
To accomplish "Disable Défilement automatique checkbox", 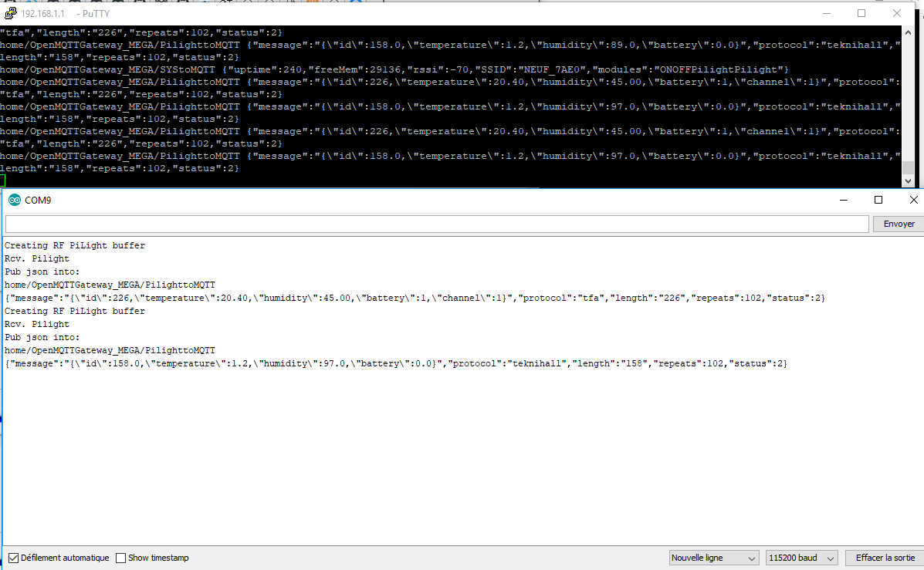I will click(x=13, y=558).
